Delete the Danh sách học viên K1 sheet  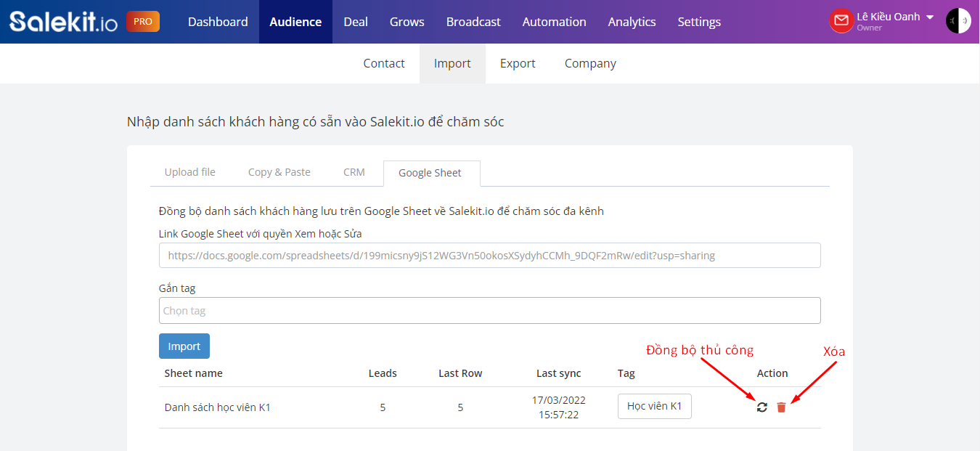coord(781,407)
